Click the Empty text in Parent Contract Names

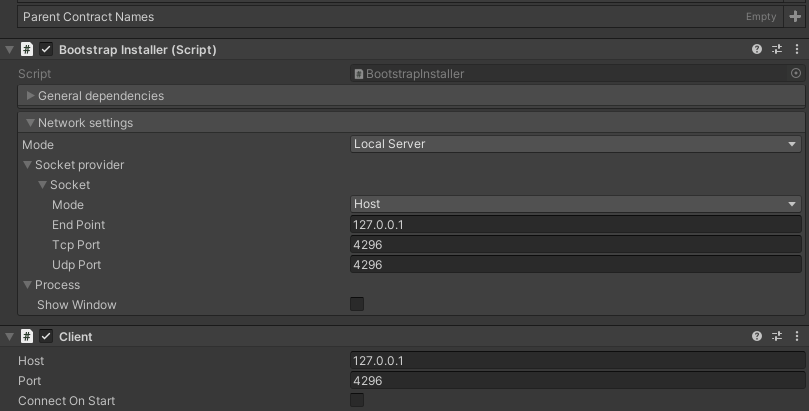(761, 17)
